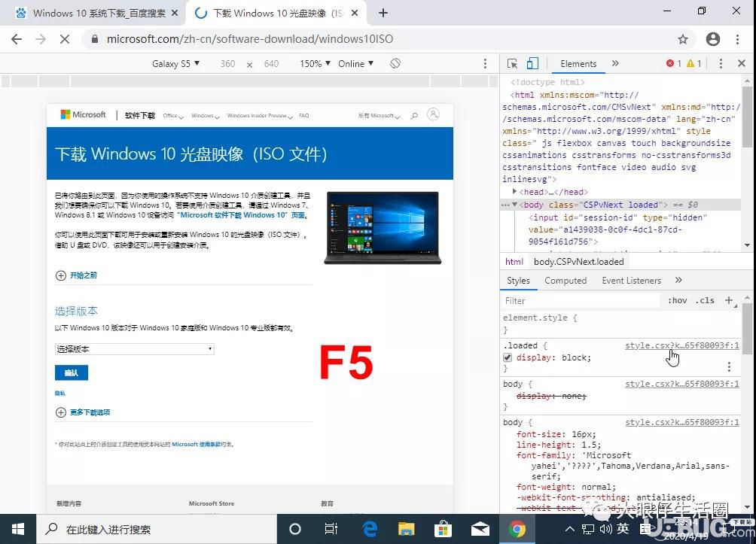Close the DevTools panel
Viewport: 756px width, 544px height.
pyautogui.click(x=742, y=64)
